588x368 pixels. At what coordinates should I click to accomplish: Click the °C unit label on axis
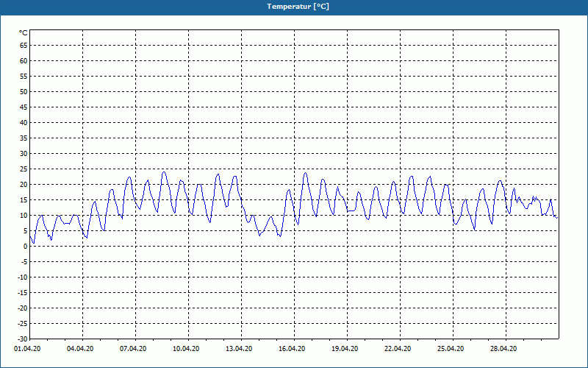[x=24, y=33]
